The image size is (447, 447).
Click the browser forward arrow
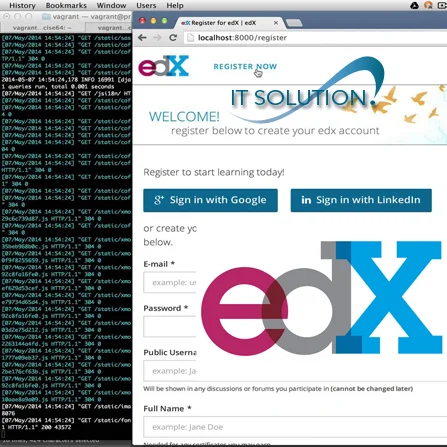tap(157, 38)
